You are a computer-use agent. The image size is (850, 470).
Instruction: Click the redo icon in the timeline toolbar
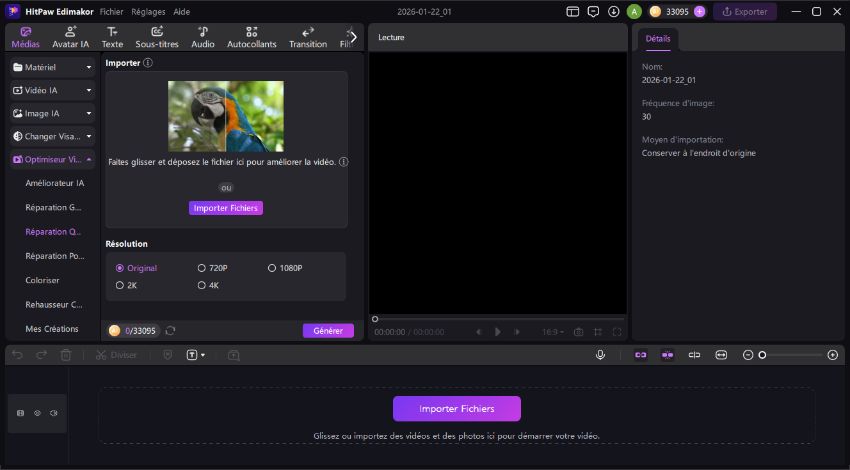point(41,355)
